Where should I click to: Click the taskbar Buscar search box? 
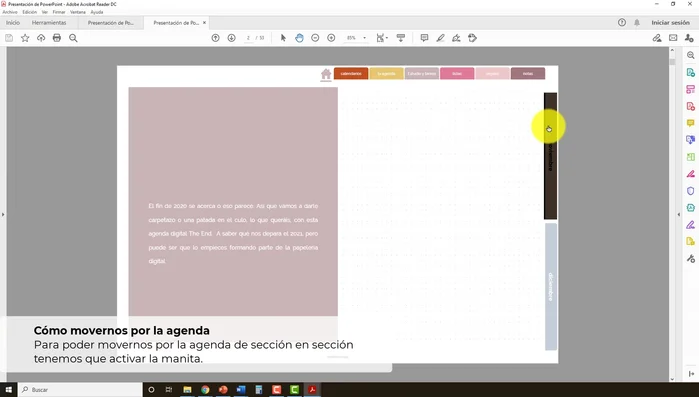pyautogui.click(x=80, y=389)
